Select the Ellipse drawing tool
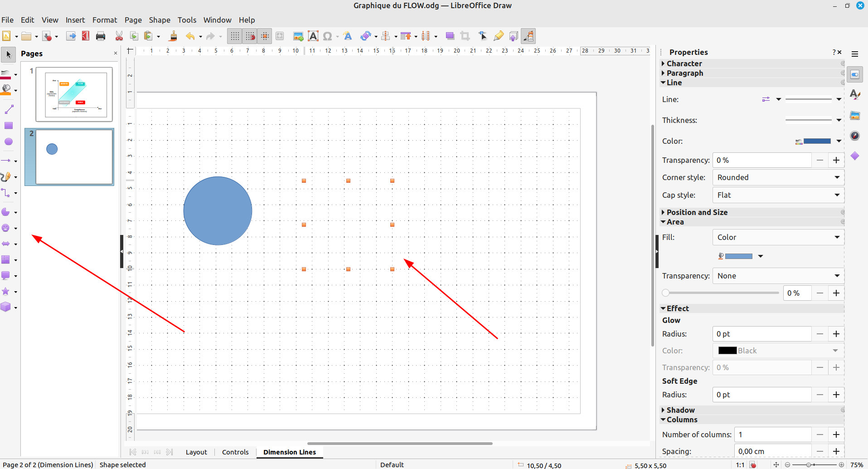This screenshot has height=469, width=868. (8, 142)
